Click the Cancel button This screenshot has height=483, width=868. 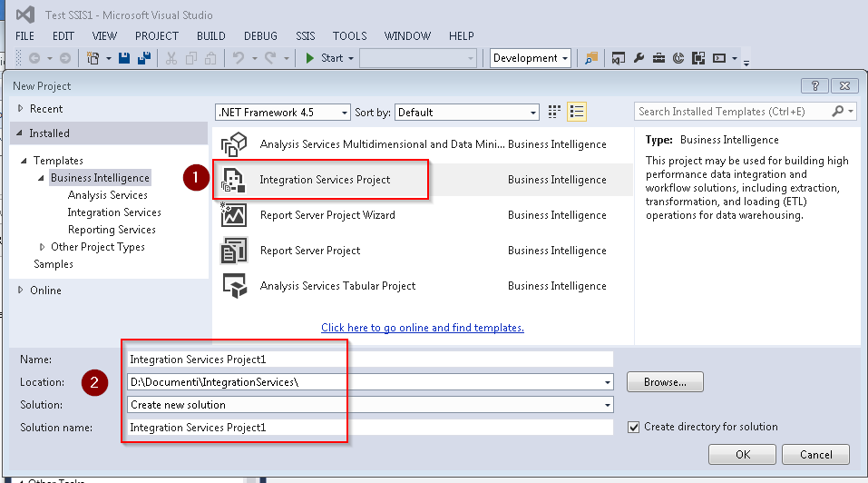pos(816,454)
